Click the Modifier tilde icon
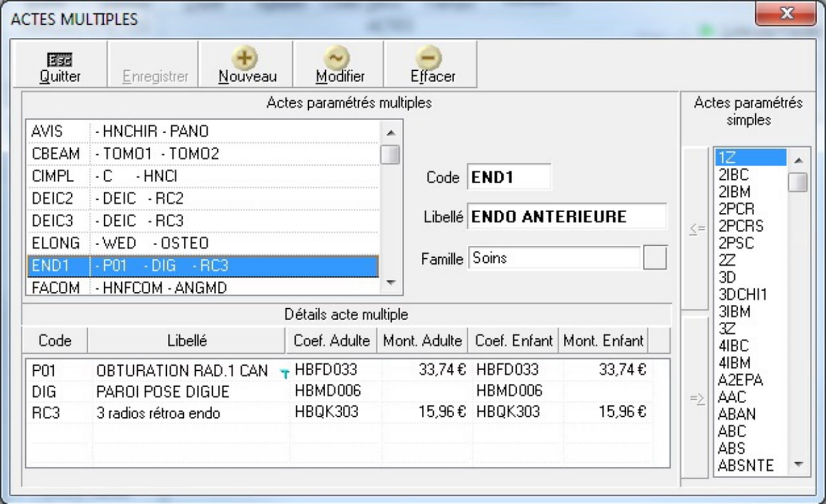 (340, 58)
